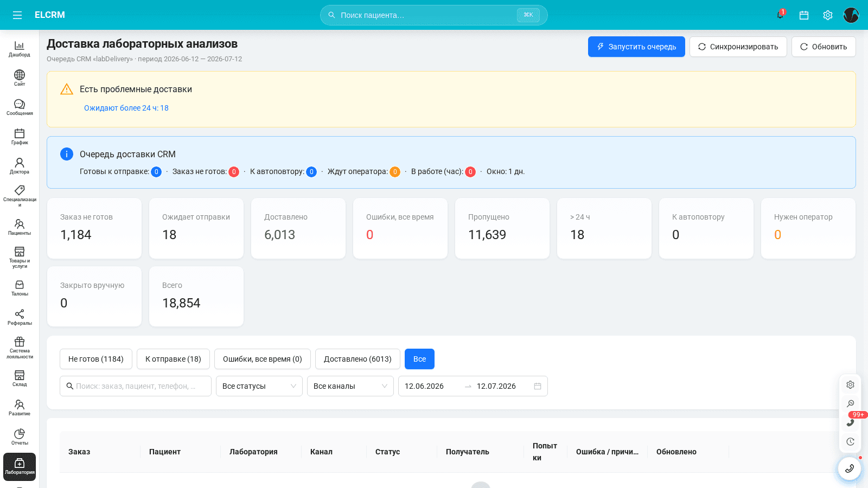Click Запустить очередь button
The height and width of the screenshot is (488, 868).
(x=636, y=47)
